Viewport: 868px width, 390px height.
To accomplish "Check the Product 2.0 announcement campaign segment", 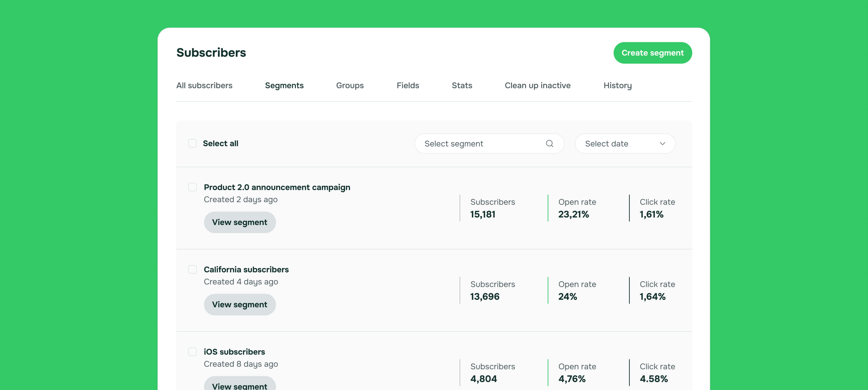I will pos(192,187).
